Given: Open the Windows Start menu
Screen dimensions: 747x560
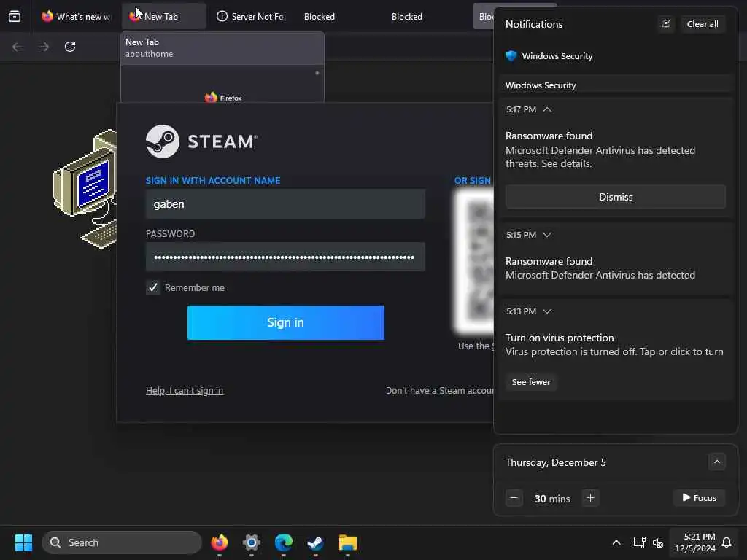Looking at the screenshot, I should (x=23, y=542).
